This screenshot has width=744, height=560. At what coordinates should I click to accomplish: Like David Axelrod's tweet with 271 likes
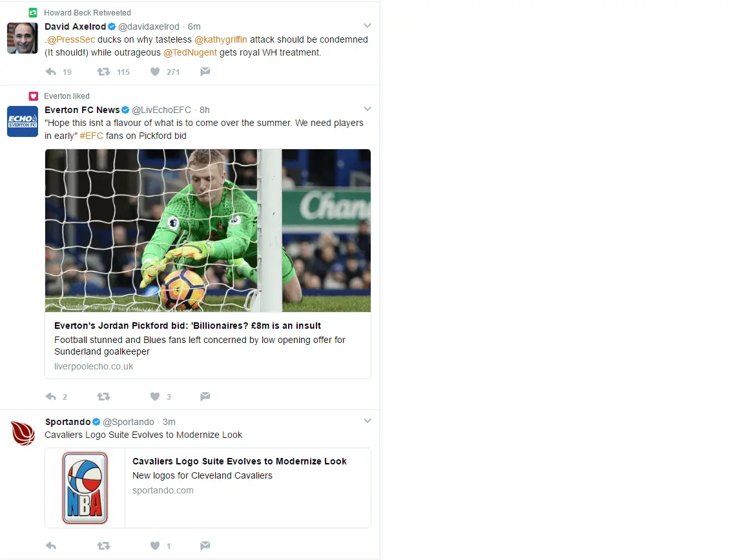pos(155,72)
